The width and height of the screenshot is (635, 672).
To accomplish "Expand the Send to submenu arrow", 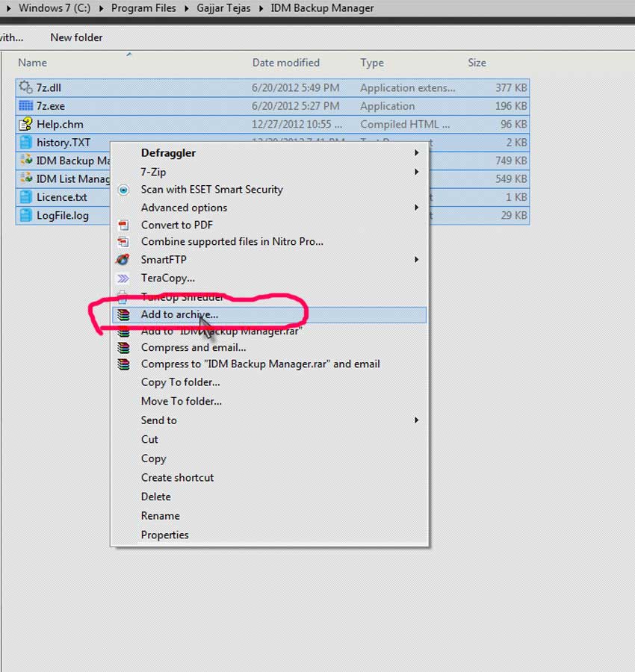I will [416, 420].
